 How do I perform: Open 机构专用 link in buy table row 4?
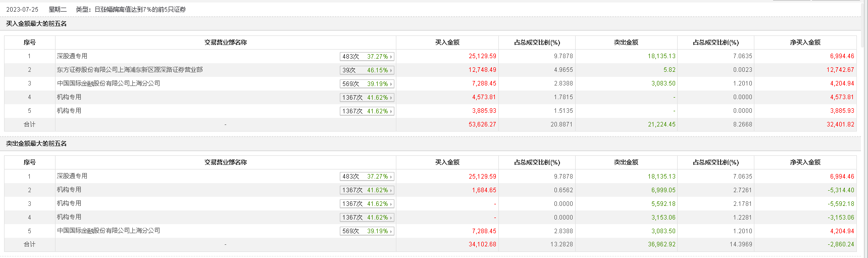click(69, 97)
